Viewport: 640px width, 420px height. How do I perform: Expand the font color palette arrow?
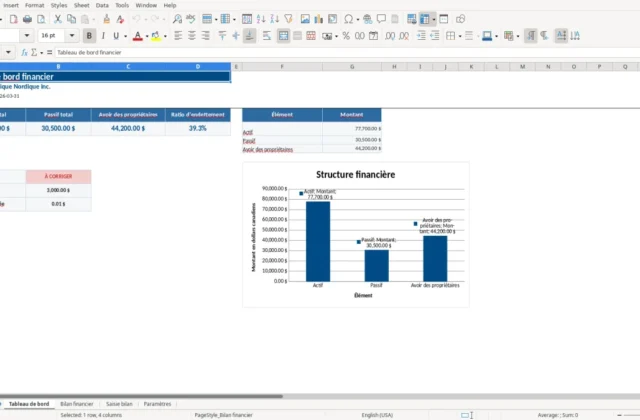147,36
